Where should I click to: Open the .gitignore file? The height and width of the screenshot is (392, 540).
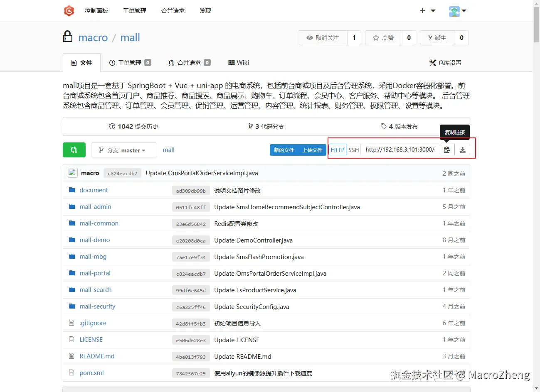[x=93, y=323]
